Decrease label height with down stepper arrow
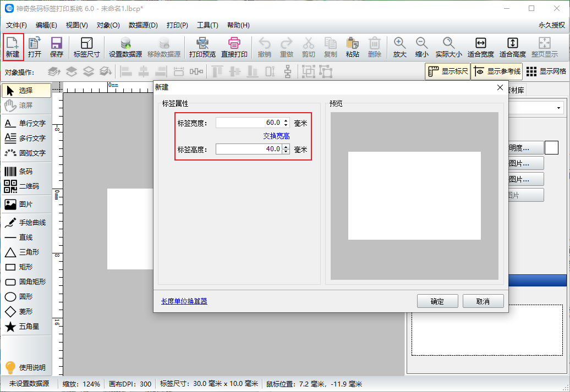 pyautogui.click(x=286, y=151)
